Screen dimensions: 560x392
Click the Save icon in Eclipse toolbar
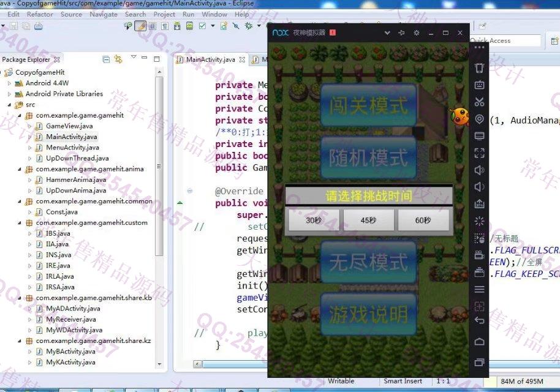coord(14,26)
